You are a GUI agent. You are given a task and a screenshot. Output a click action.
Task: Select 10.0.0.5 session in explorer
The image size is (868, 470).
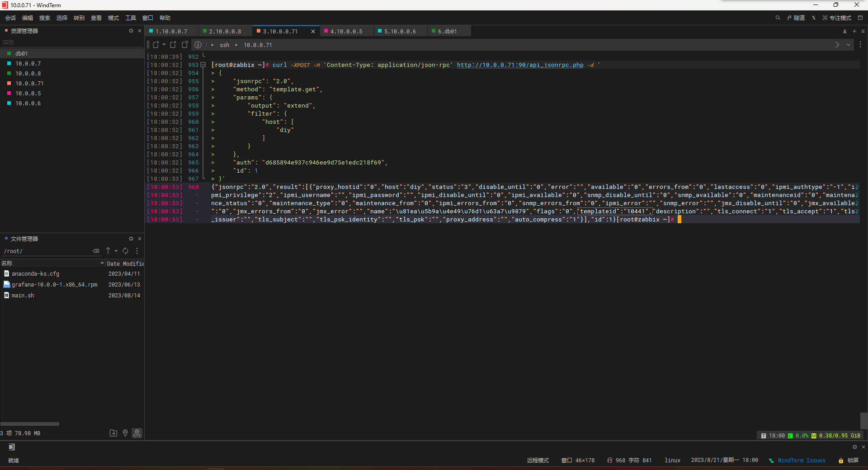pyautogui.click(x=72, y=94)
